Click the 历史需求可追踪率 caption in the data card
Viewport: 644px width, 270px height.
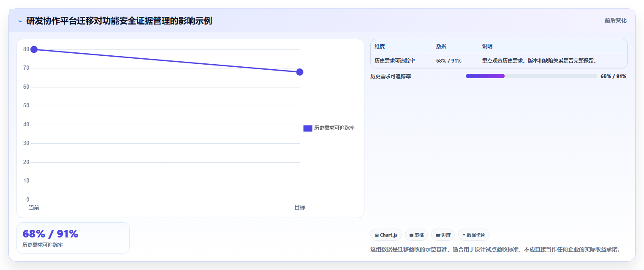coord(43,245)
